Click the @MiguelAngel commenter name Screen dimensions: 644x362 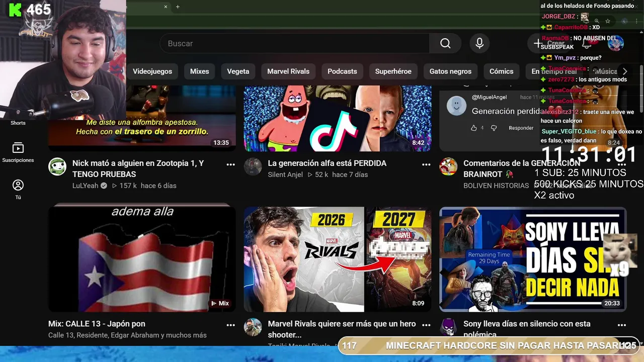tap(489, 97)
